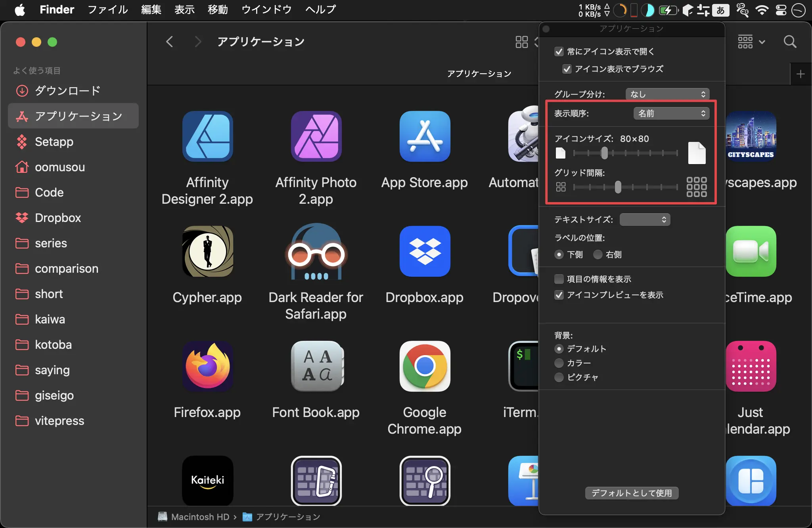This screenshot has height=528, width=812.
Task: Open 表示順序 dropdown showing 名前
Action: pos(672,113)
